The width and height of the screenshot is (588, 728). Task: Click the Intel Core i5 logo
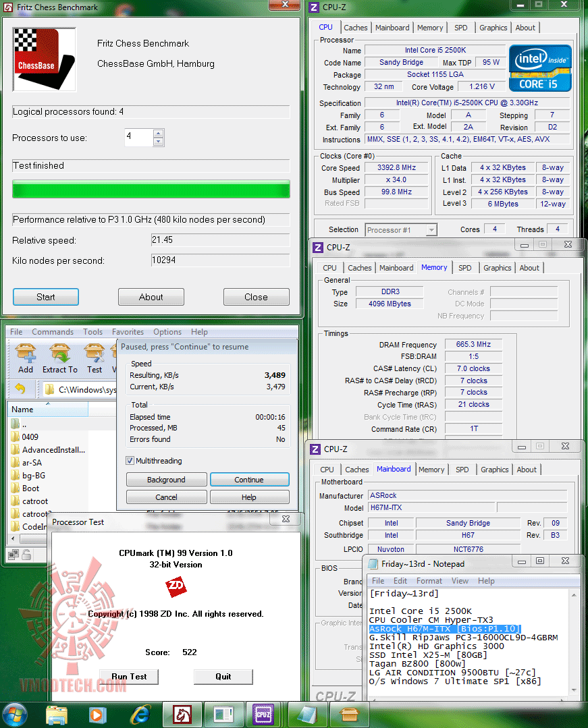pos(540,68)
